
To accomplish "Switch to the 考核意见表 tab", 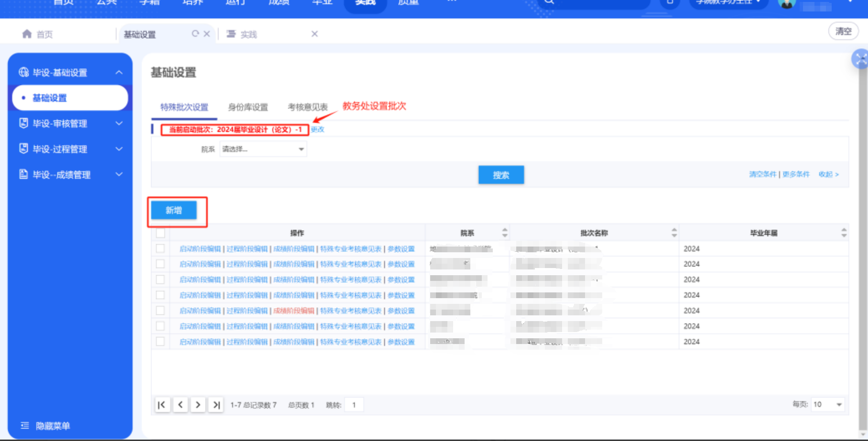I will click(307, 107).
